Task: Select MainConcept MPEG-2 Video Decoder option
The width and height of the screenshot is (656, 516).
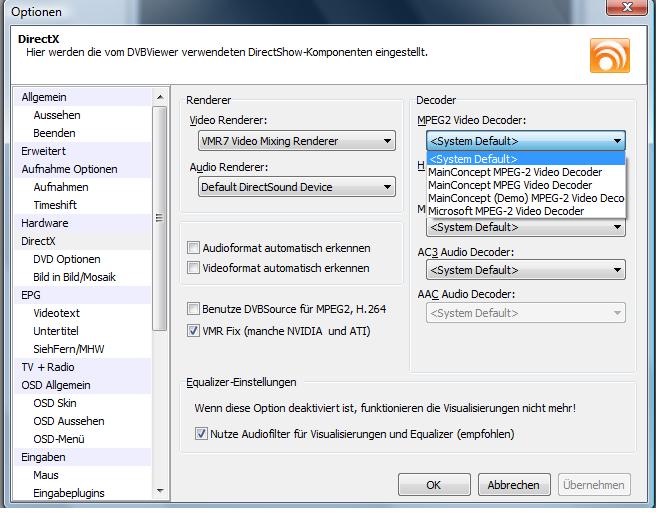Action: pyautogui.click(x=514, y=172)
